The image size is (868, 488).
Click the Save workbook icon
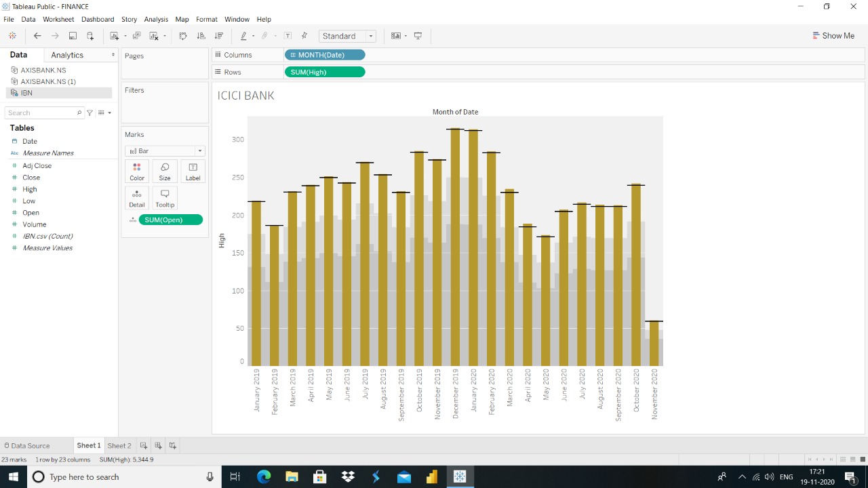[x=73, y=36]
